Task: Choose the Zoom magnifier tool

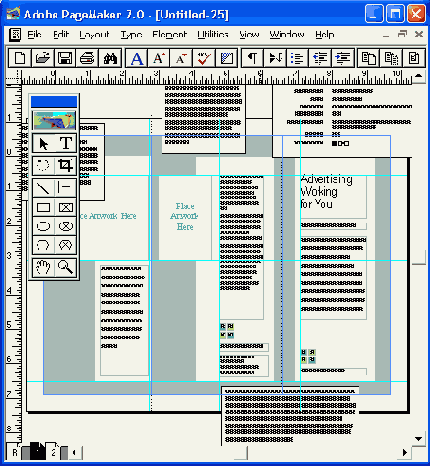Action: pyautogui.click(x=66, y=267)
